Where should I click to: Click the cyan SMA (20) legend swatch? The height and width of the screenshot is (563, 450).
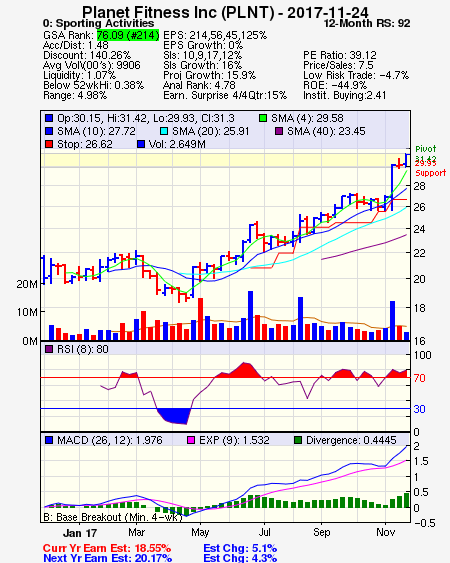[164, 131]
